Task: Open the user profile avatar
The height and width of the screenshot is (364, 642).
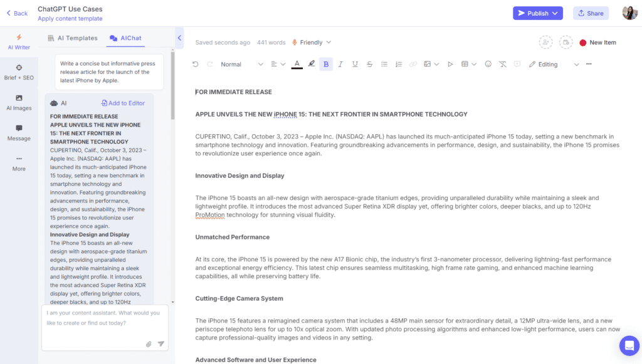Action: click(629, 13)
